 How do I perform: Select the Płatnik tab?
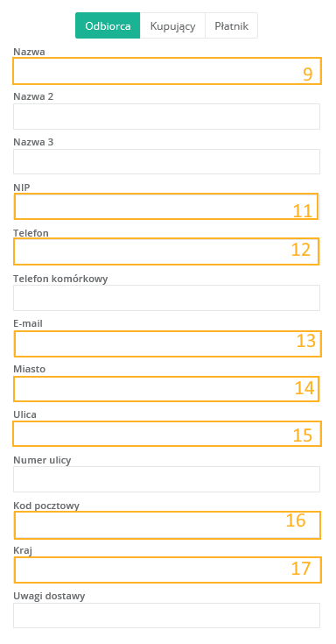(x=231, y=25)
